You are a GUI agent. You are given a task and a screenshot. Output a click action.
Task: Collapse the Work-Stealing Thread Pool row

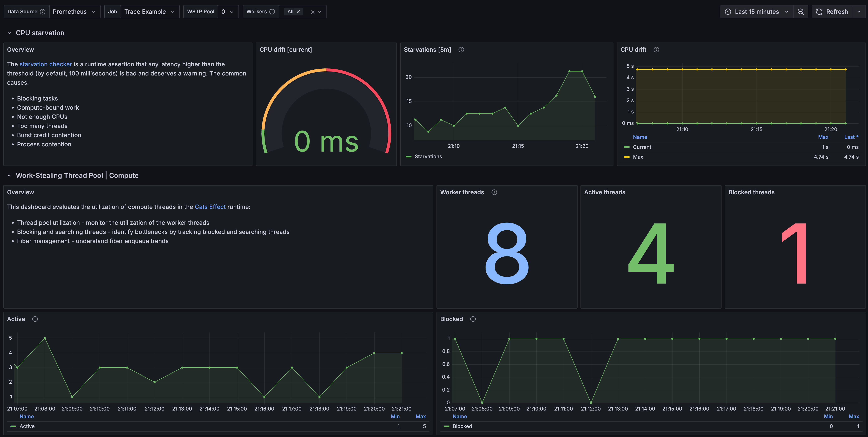(9, 176)
